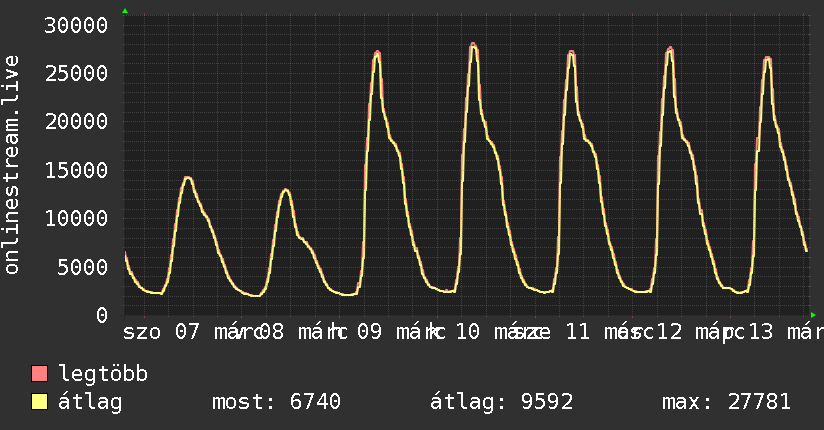Click the 09 date label on x-axis

click(369, 332)
